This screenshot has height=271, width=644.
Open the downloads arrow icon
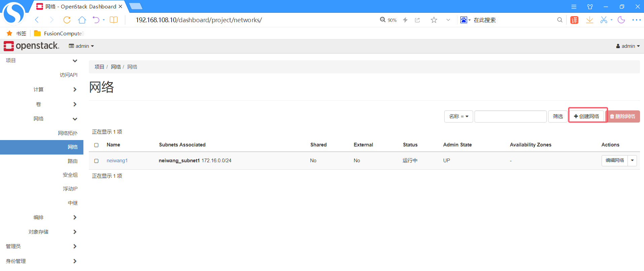coord(590,20)
